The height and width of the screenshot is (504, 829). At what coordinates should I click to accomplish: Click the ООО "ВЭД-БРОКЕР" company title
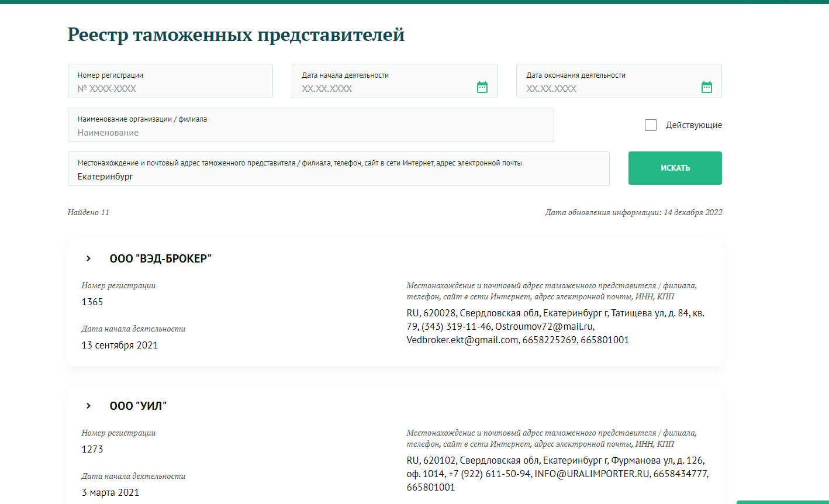coord(161,258)
